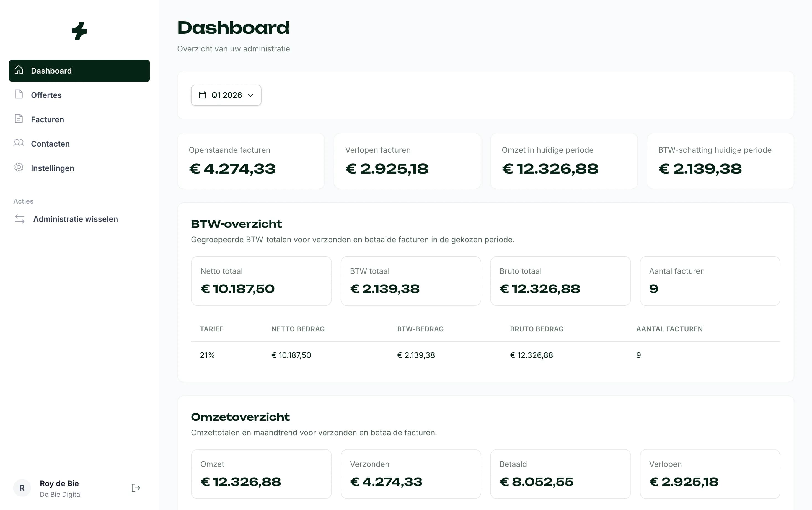Click the lightning bolt app logo
The width and height of the screenshot is (812, 510).
tap(80, 31)
